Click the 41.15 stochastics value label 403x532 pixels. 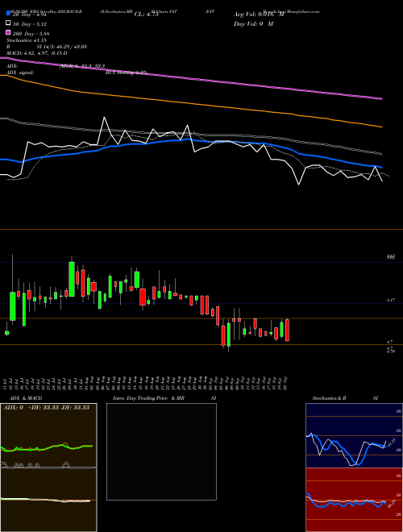point(391,443)
